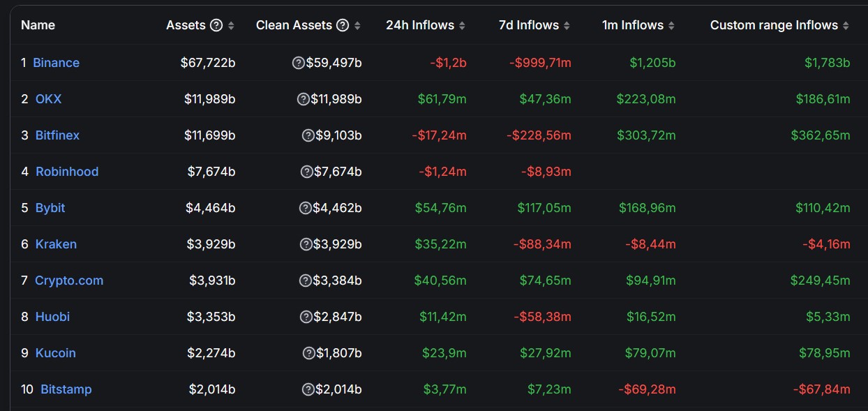The image size is (868, 411).
Task: Open the OKX exchange link
Action: click(x=48, y=99)
